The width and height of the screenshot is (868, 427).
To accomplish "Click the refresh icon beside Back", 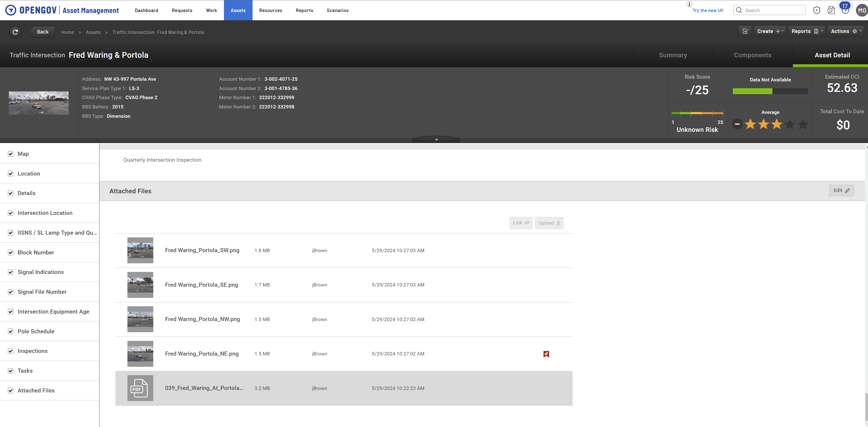I will (x=15, y=32).
